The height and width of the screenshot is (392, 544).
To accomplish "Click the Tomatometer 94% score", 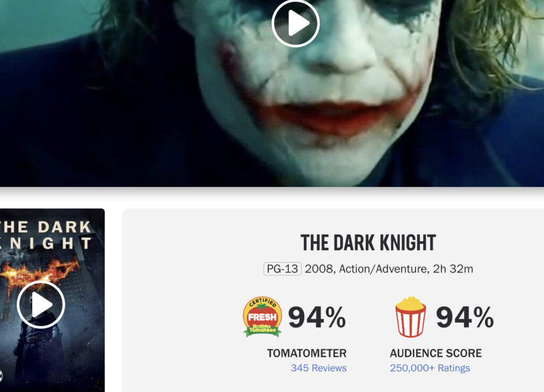I will click(x=317, y=317).
